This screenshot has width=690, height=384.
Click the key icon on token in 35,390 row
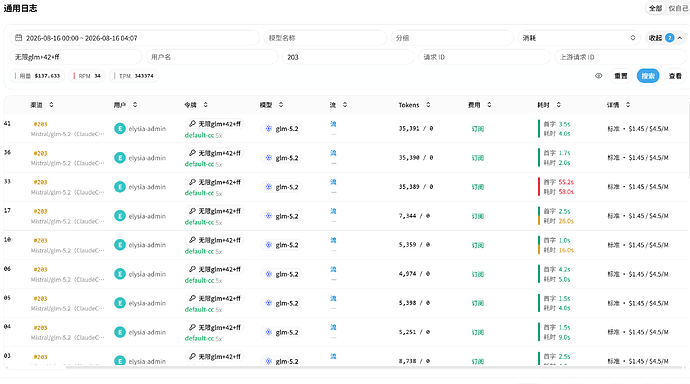192,153
